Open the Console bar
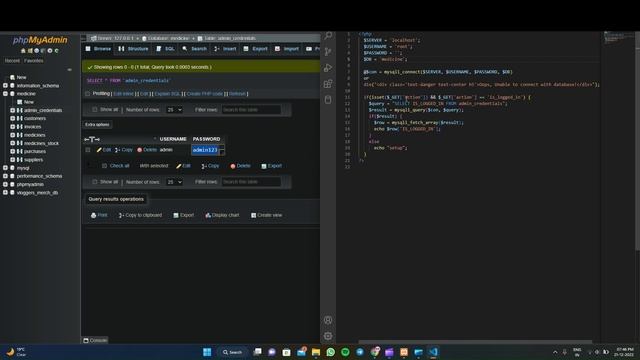Screen dimensions: 640x360 point(96,340)
